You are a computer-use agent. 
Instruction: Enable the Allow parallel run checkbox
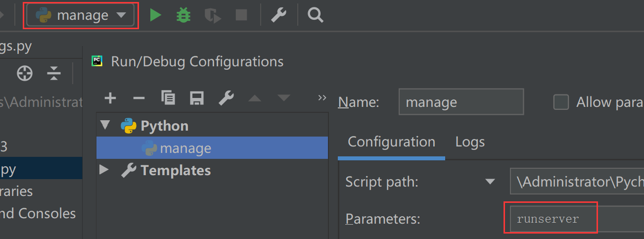point(561,102)
